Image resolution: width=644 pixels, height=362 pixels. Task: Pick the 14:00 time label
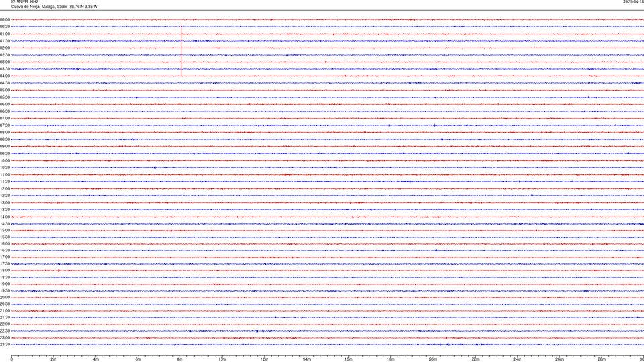5,217
